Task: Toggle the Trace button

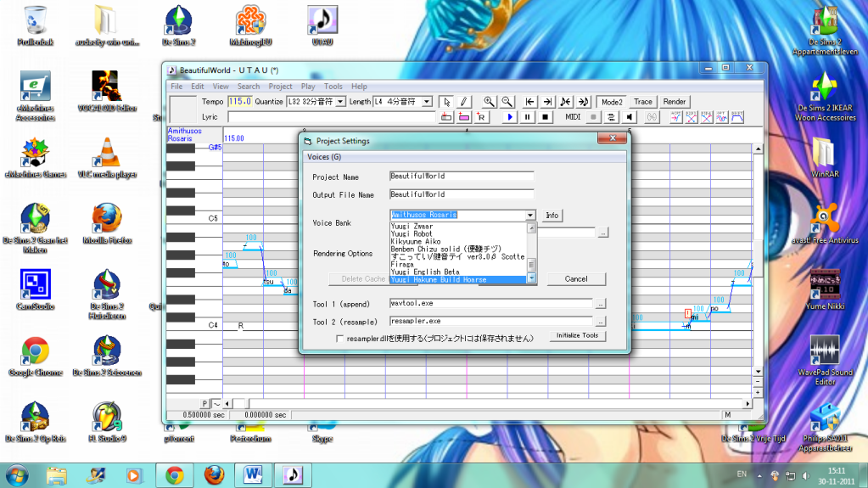Action: pyautogui.click(x=643, y=102)
